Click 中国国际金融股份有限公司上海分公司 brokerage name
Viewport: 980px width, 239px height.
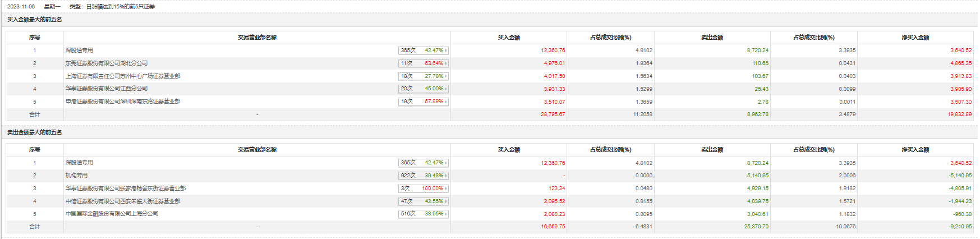point(112,214)
